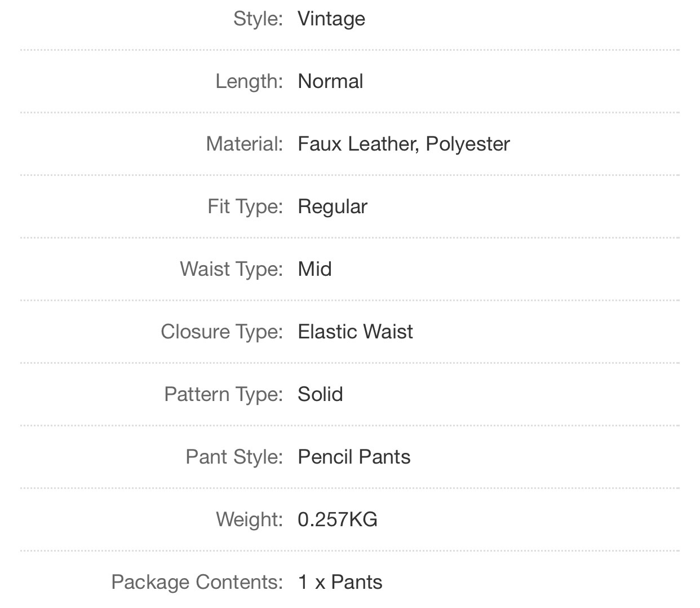Tap the "Elastic Waist" closure value

point(355,332)
